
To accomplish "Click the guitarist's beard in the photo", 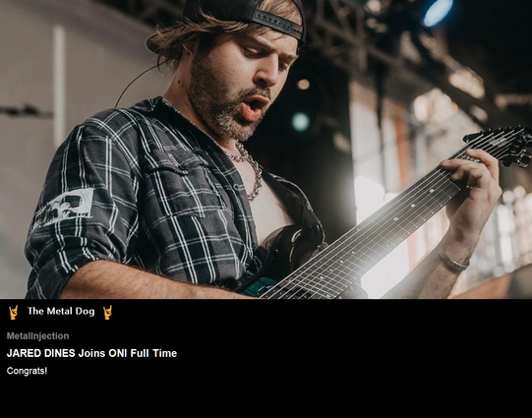I will (x=224, y=108).
